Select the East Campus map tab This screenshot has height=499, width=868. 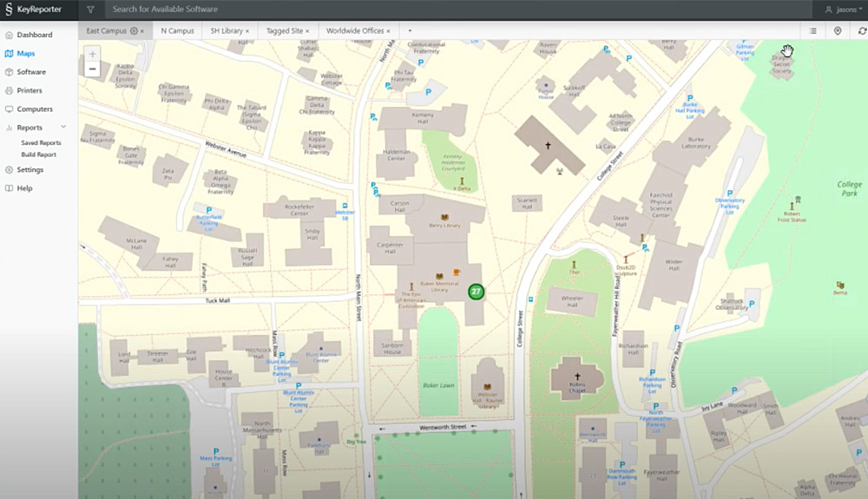106,31
